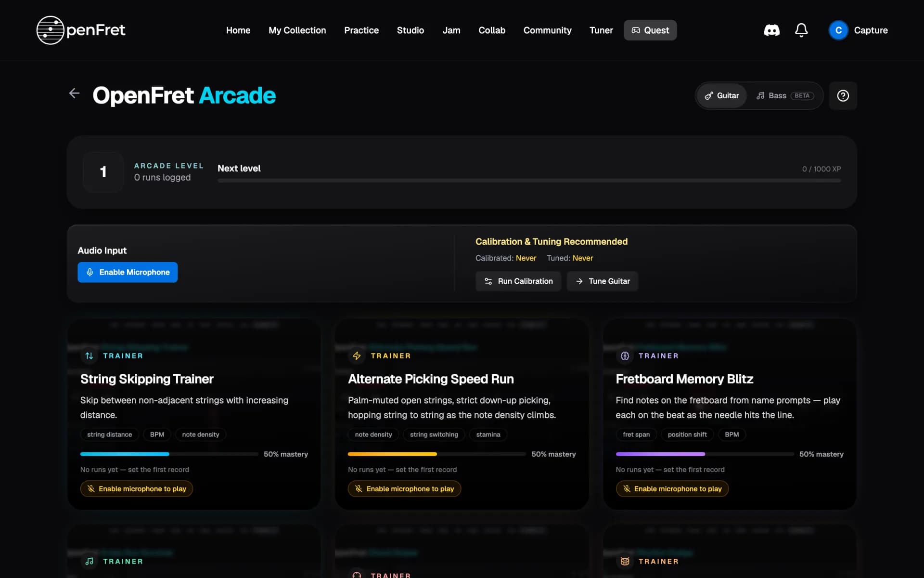
Task: Open Fretboard Memory Blitz title
Action: 684,379
